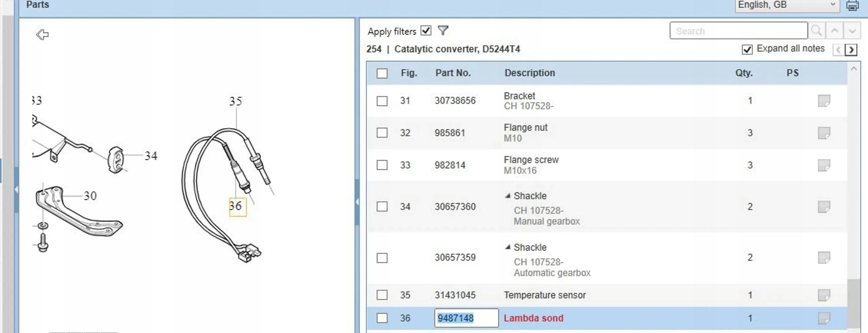Click inside the Search field

point(738,31)
